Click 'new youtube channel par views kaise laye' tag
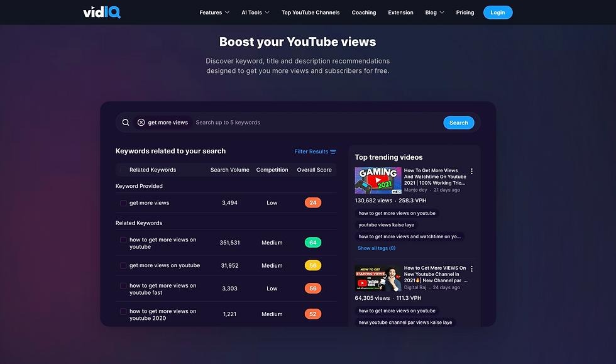Viewport: 616px width, 364px height. [x=405, y=323]
